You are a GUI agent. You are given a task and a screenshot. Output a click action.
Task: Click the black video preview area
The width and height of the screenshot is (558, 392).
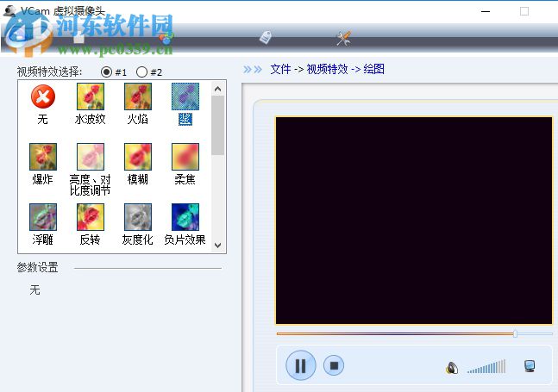414,221
